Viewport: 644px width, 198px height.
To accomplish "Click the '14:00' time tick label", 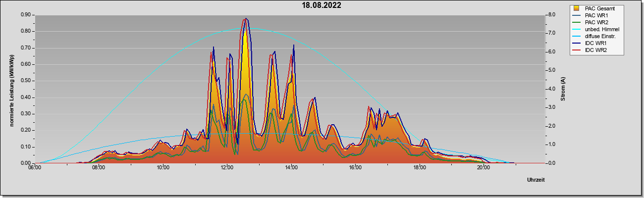I will click(291, 168).
